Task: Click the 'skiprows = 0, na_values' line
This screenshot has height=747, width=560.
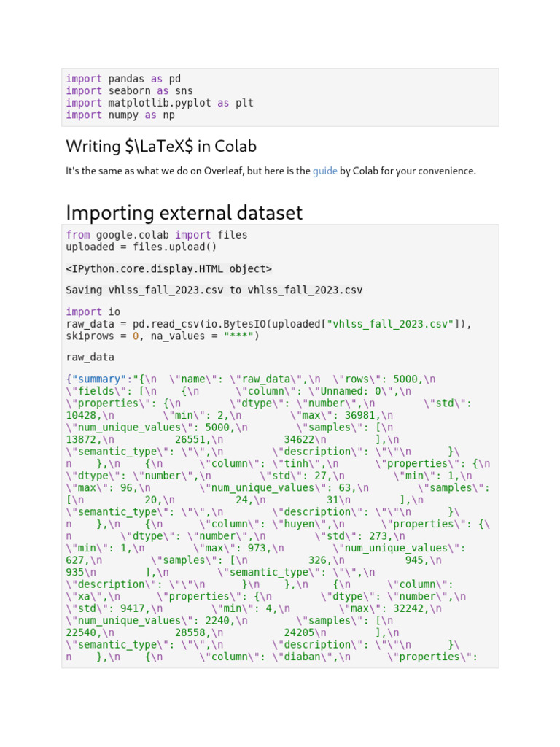Action: [162, 336]
